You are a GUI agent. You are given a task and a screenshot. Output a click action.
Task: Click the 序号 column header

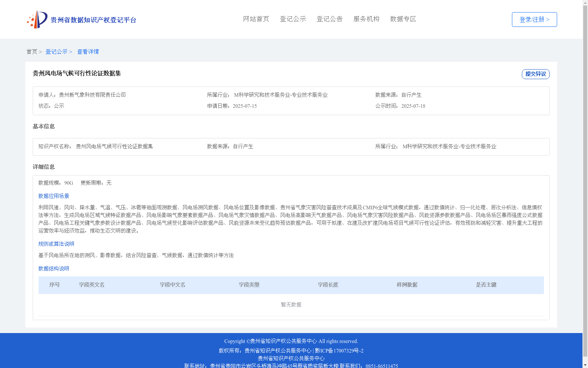point(55,285)
